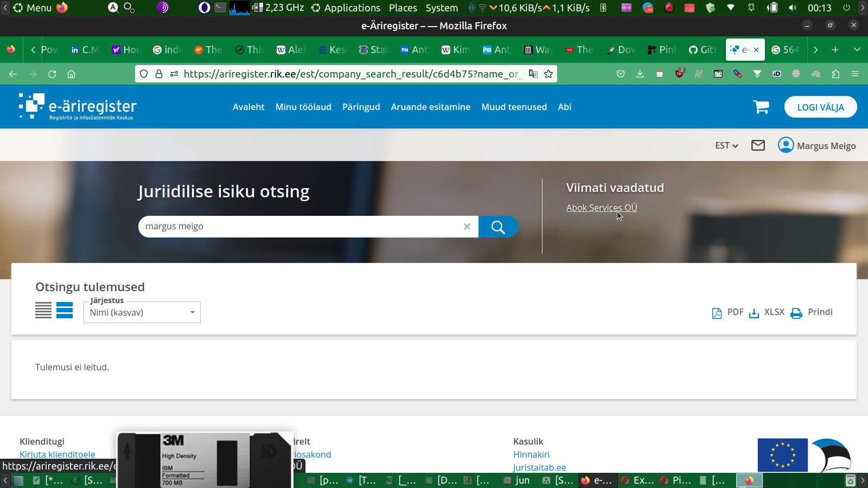This screenshot has width=868, height=488.
Task: Open the Firefox home page
Action: click(71, 74)
